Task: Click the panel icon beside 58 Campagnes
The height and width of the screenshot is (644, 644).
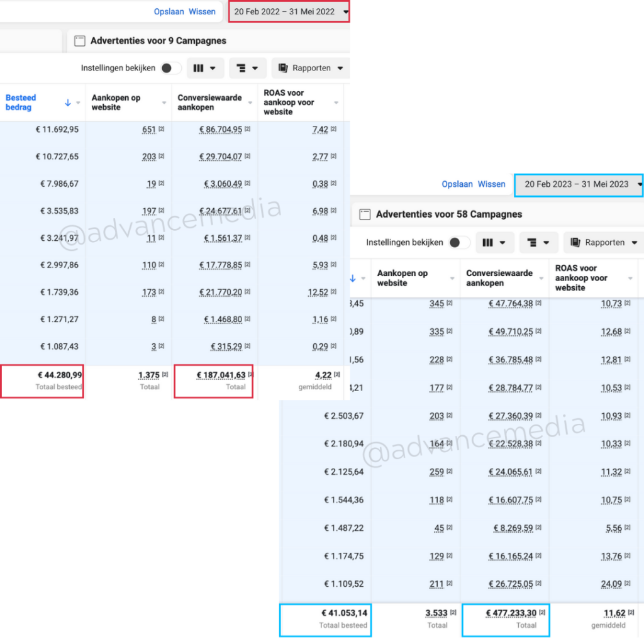Action: (x=364, y=214)
